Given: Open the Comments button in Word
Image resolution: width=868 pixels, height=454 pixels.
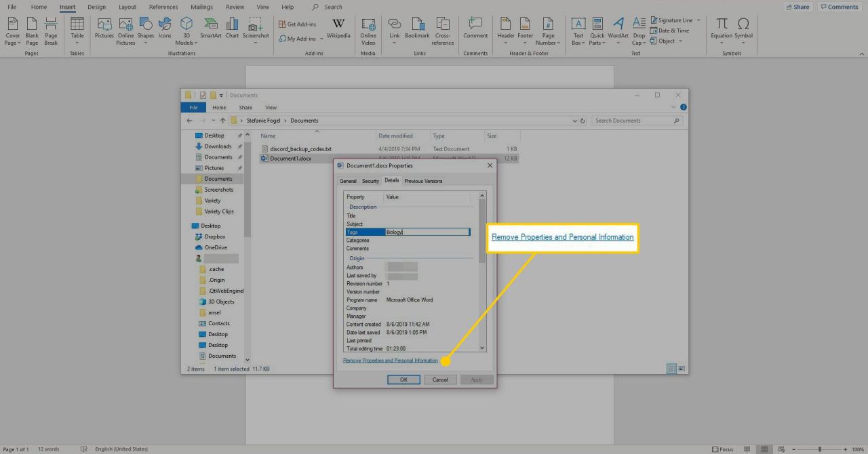Looking at the screenshot, I should [x=839, y=7].
